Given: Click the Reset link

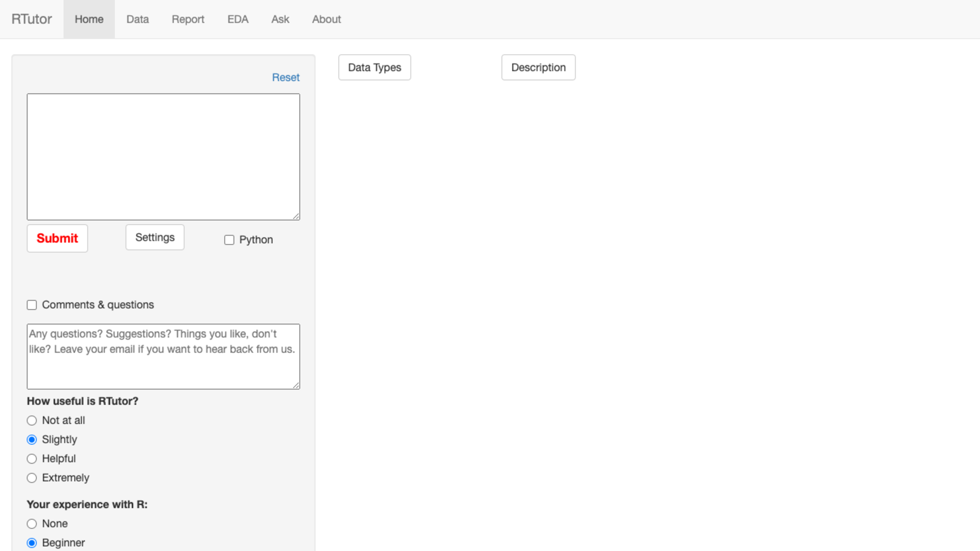Looking at the screenshot, I should point(286,77).
